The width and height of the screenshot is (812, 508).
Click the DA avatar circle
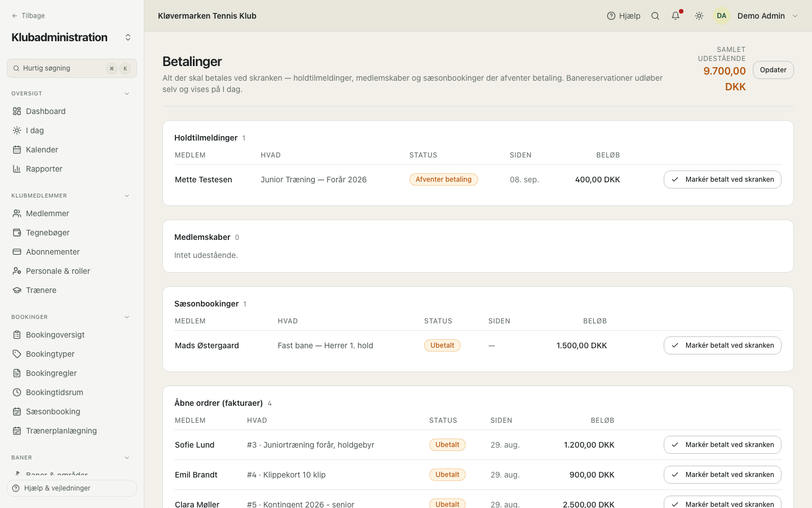click(x=722, y=16)
